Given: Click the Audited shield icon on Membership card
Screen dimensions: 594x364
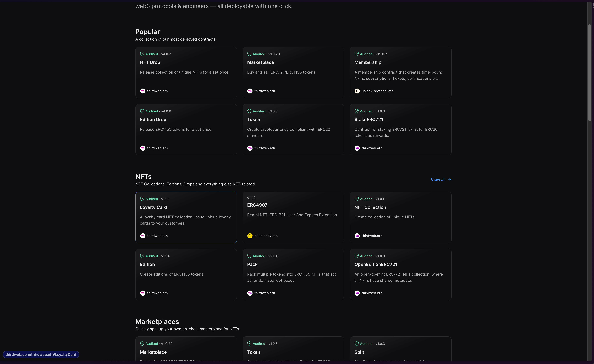Looking at the screenshot, I should [x=357, y=54].
